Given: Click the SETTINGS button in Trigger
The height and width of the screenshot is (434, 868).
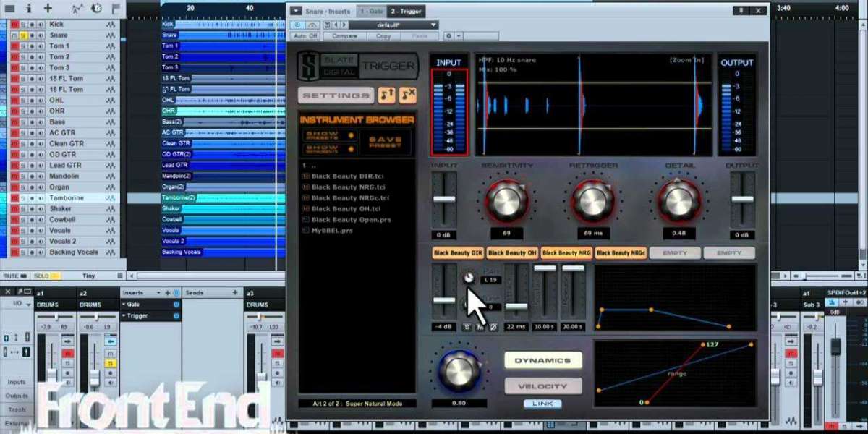Looking at the screenshot, I should point(336,95).
